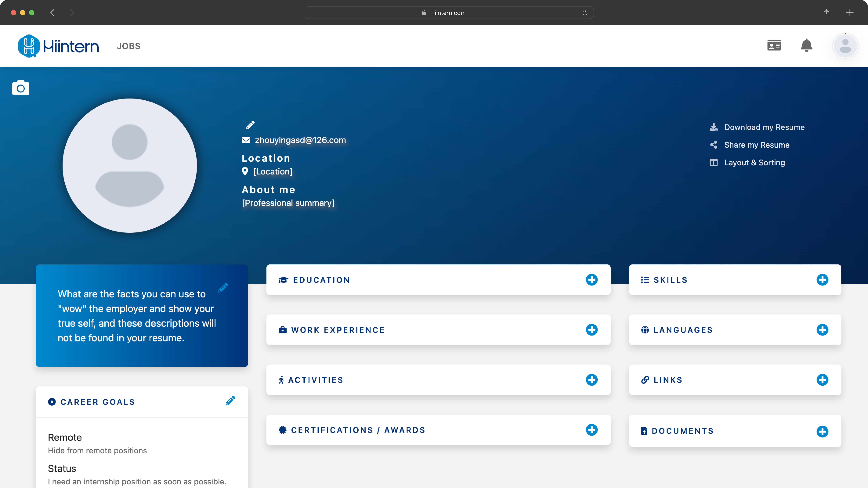This screenshot has height=488, width=868.
Task: Add a Links entry
Action: coord(823,380)
